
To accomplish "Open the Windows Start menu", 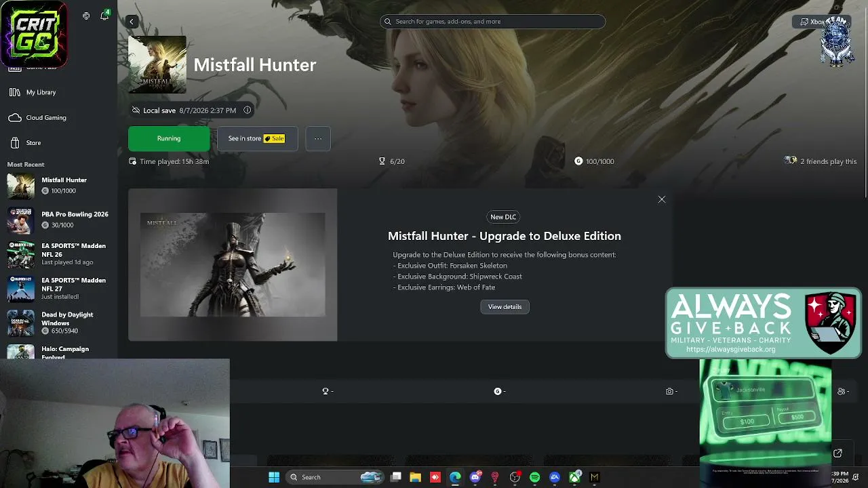I will pos(274,477).
